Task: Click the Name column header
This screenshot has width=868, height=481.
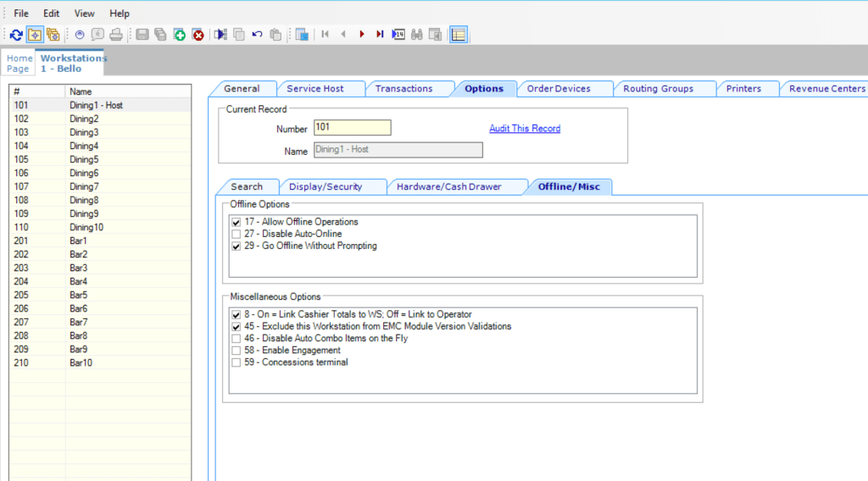Action: click(x=128, y=91)
